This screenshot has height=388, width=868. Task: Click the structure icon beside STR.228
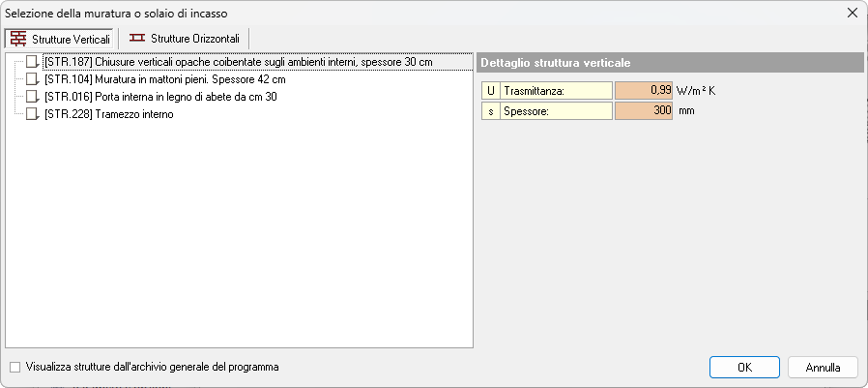coord(33,114)
